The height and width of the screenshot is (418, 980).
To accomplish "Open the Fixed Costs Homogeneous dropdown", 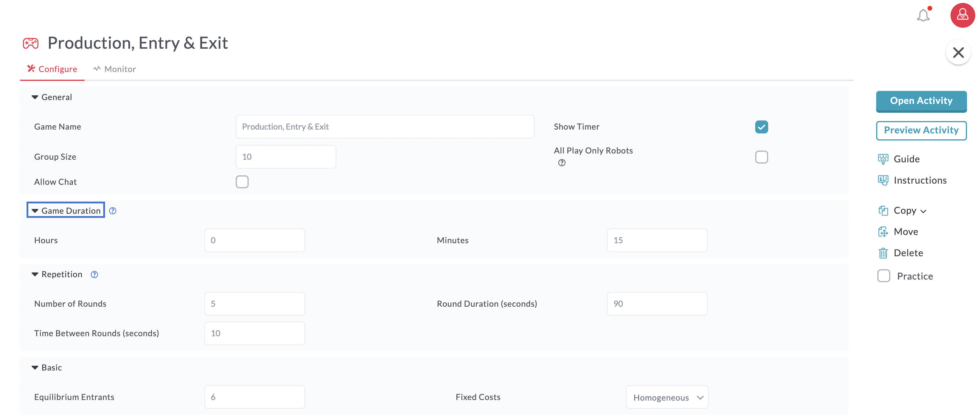I will point(667,397).
